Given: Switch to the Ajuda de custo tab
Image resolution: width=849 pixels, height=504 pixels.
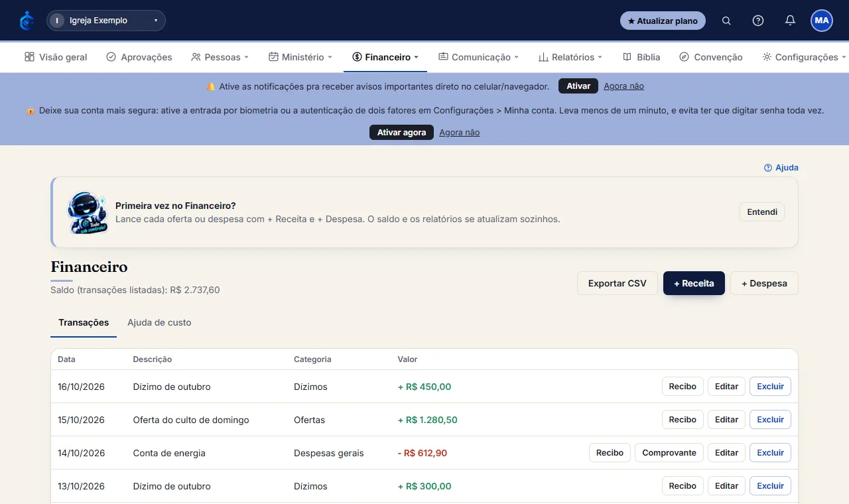Looking at the screenshot, I should pyautogui.click(x=159, y=323).
